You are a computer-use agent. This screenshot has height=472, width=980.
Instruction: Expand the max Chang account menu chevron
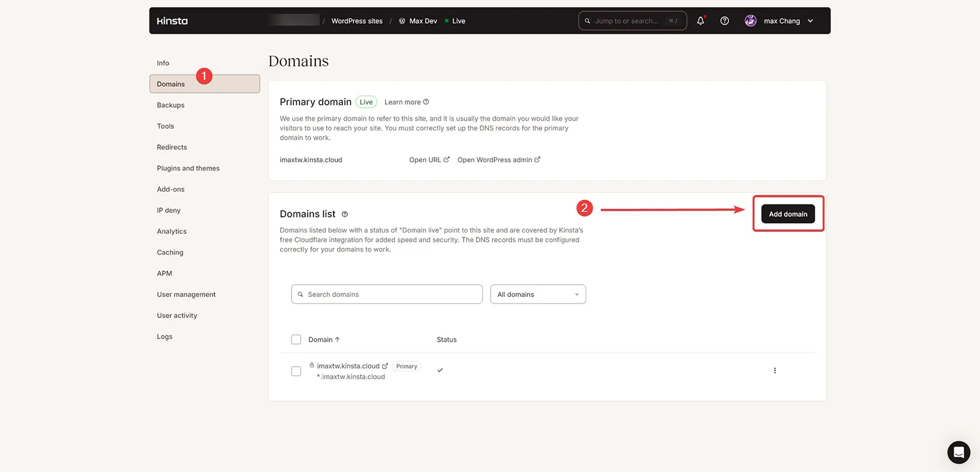tap(810, 21)
